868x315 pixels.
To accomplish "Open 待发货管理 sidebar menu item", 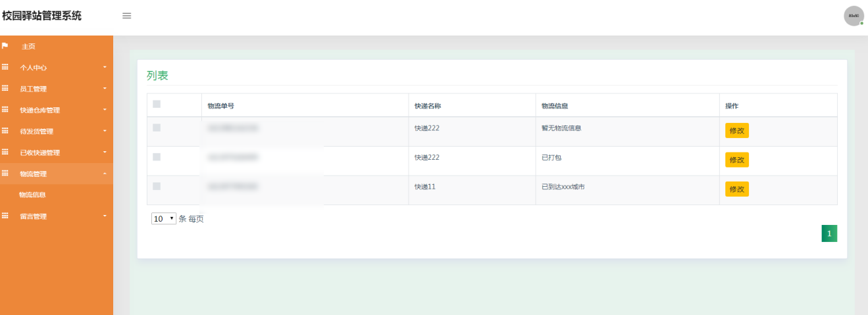I will (x=37, y=132).
